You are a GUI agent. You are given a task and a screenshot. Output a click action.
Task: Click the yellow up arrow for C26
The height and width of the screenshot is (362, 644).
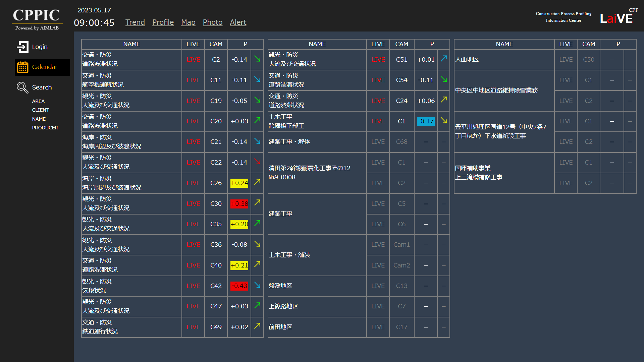[x=257, y=182]
